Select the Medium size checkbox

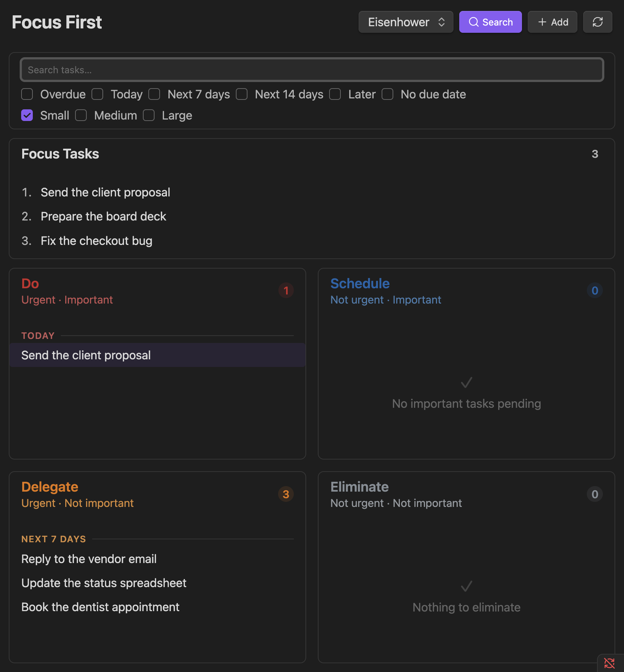tap(81, 115)
